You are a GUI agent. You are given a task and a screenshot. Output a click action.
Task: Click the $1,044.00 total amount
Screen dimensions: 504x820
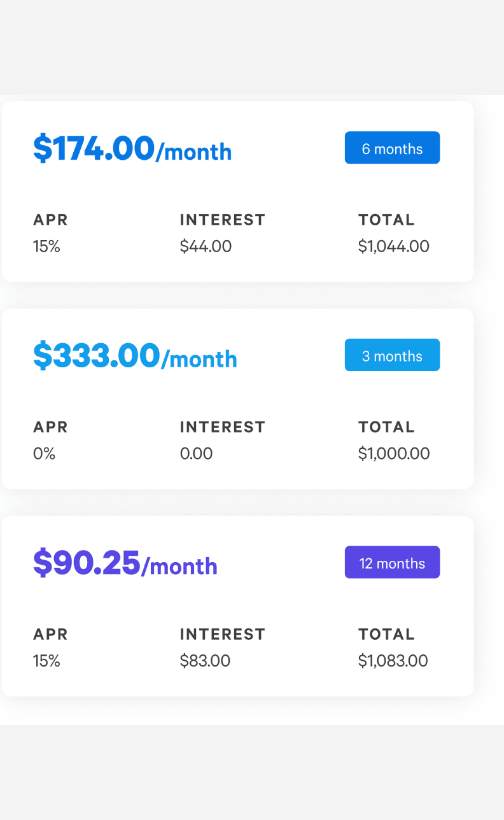click(x=393, y=246)
